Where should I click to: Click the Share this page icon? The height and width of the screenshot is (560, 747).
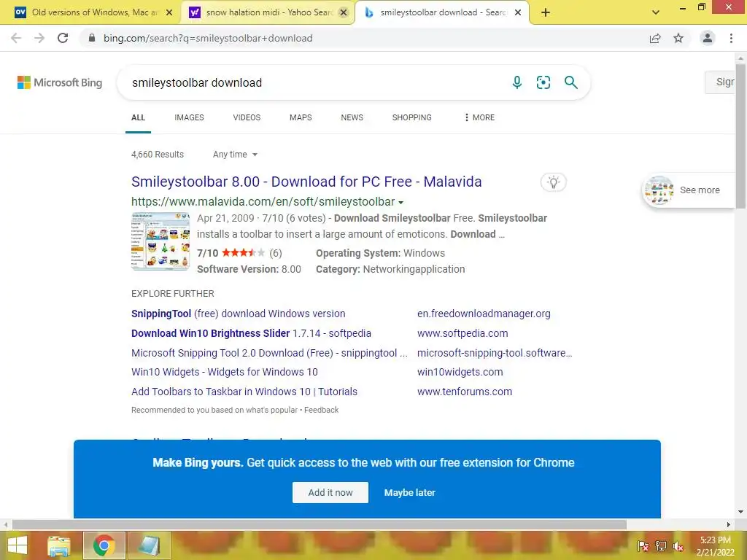[x=655, y=38]
